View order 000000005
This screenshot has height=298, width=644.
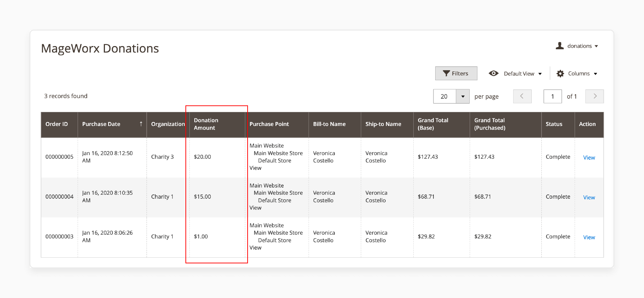click(589, 158)
